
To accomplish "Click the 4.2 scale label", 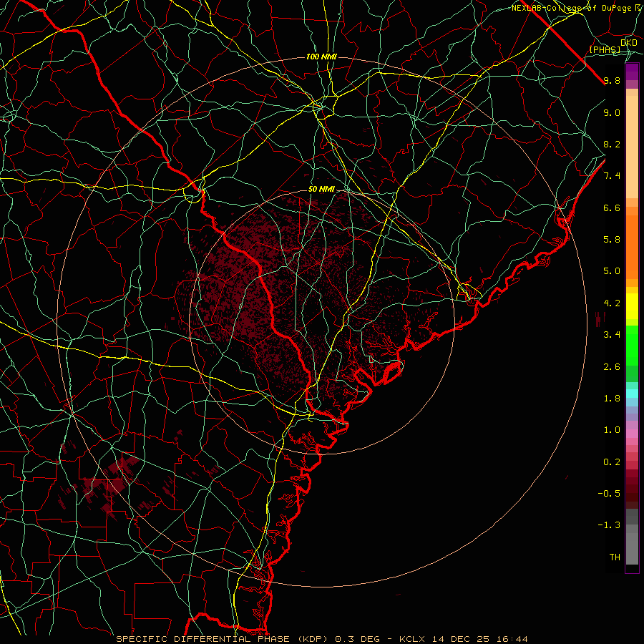I will point(612,303).
